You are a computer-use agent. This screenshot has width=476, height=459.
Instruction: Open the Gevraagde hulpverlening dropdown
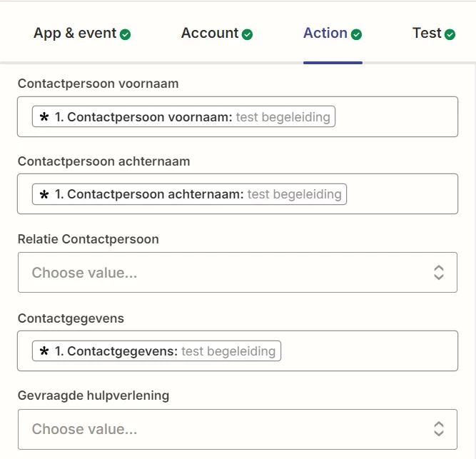click(228, 429)
